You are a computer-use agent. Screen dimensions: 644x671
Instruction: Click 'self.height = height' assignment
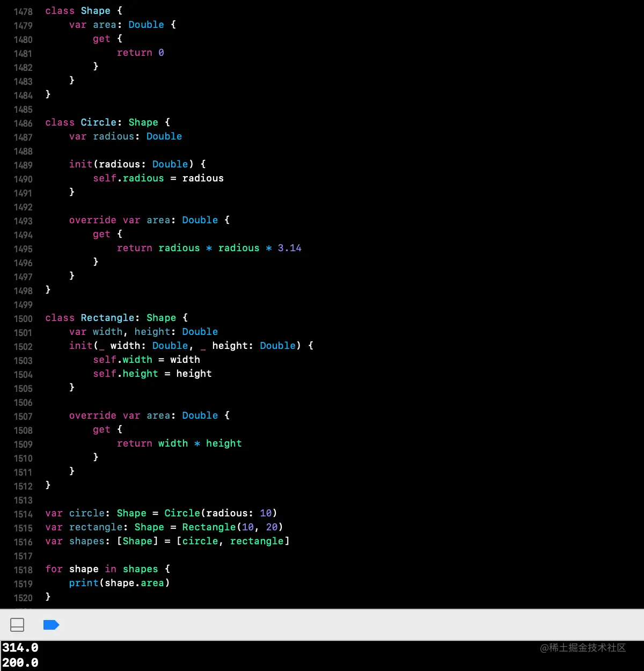coord(152,374)
